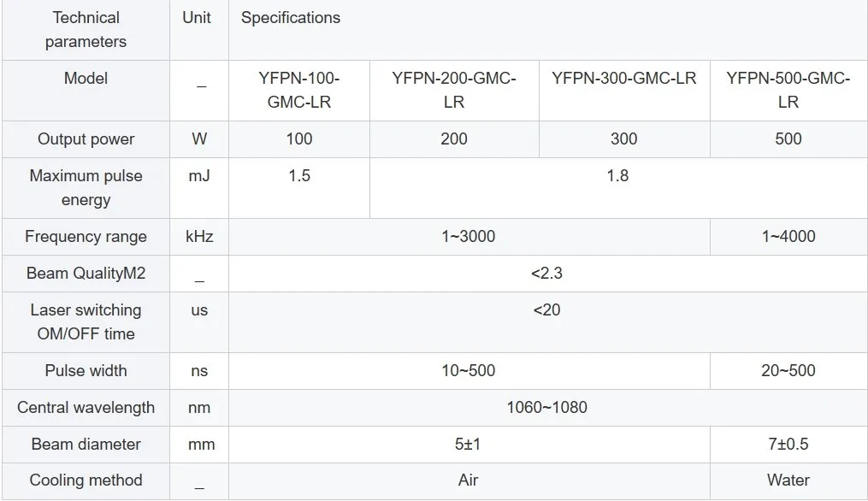Click the YFPN-200-GMC-LR model cell

(454, 91)
